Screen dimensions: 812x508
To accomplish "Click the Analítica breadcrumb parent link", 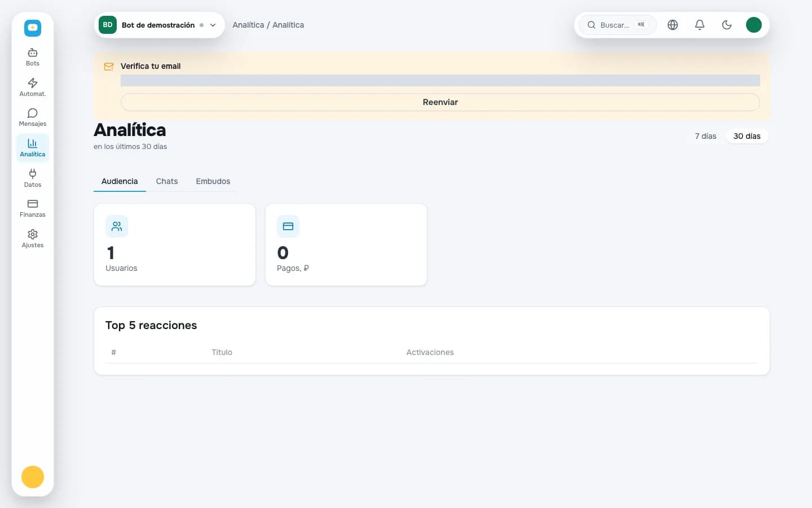I will coord(248,25).
